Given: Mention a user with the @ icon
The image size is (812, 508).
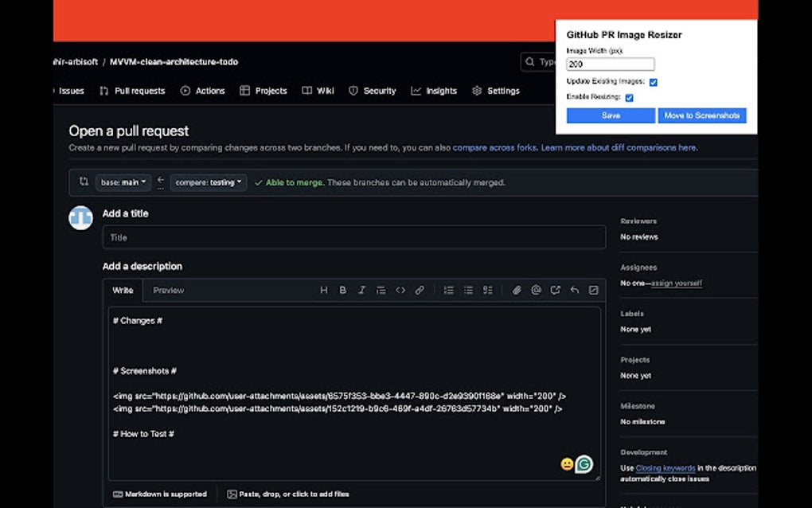Looking at the screenshot, I should (x=536, y=290).
